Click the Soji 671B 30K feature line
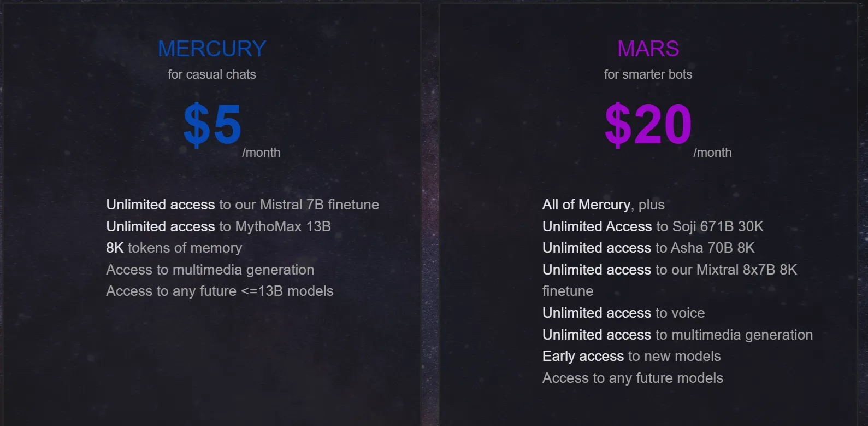The width and height of the screenshot is (868, 426). click(653, 226)
